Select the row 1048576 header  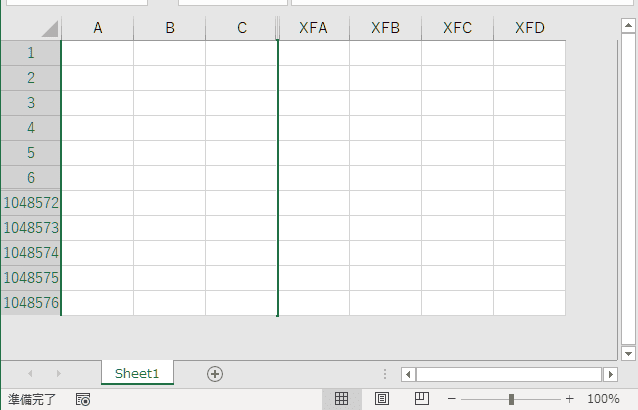pos(31,302)
